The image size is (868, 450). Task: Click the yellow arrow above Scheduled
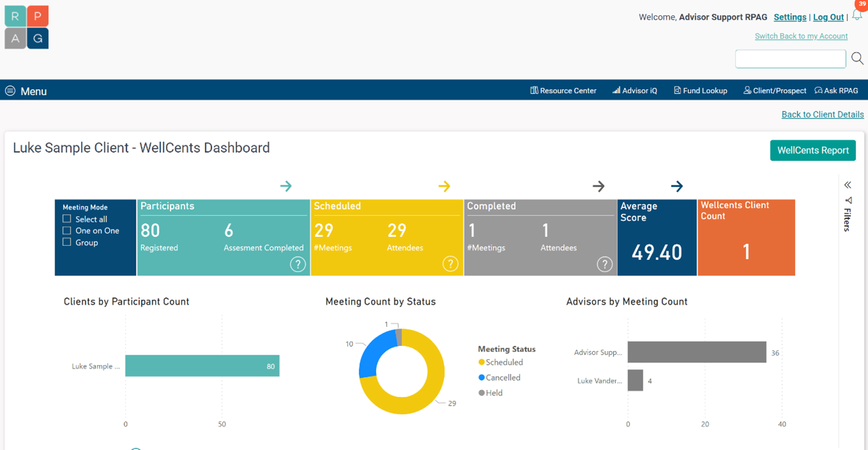click(x=444, y=186)
